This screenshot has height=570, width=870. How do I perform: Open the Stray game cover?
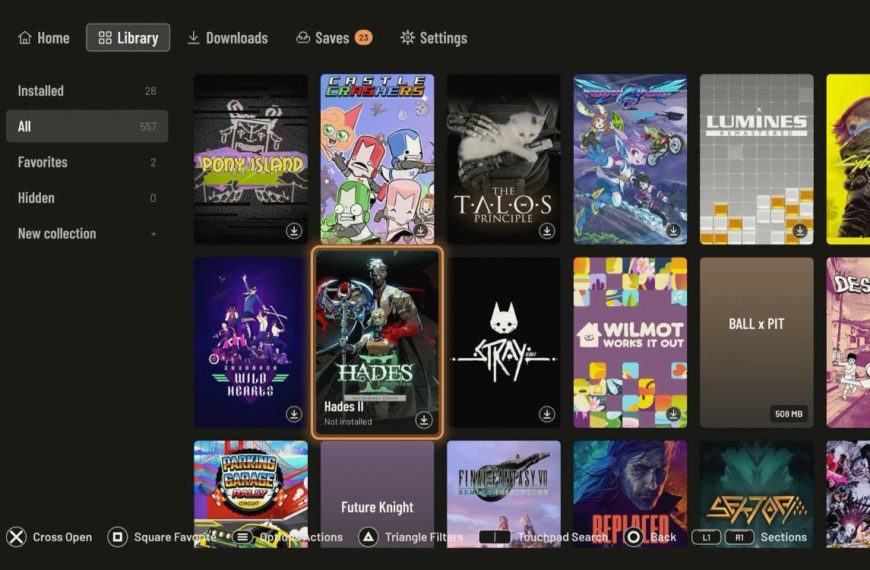pyautogui.click(x=504, y=342)
